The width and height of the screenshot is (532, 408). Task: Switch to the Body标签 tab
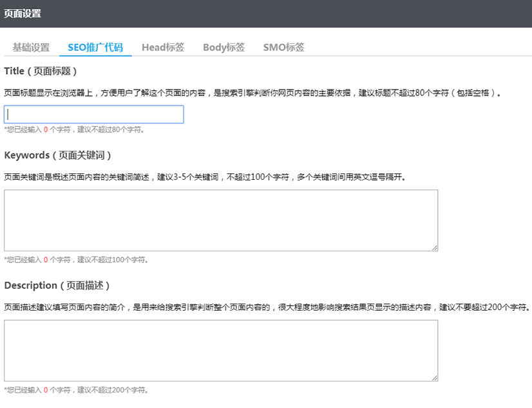[223, 46]
